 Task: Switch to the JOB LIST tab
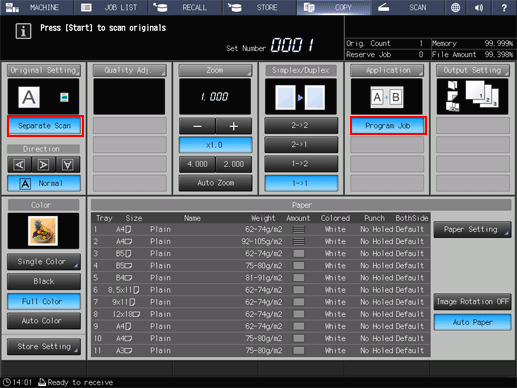tap(111, 7)
